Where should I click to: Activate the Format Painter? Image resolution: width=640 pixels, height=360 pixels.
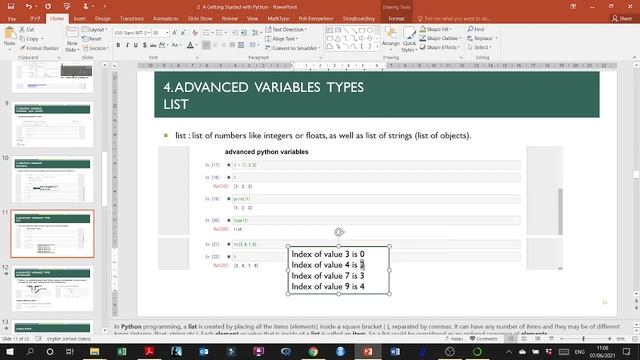coord(39,48)
